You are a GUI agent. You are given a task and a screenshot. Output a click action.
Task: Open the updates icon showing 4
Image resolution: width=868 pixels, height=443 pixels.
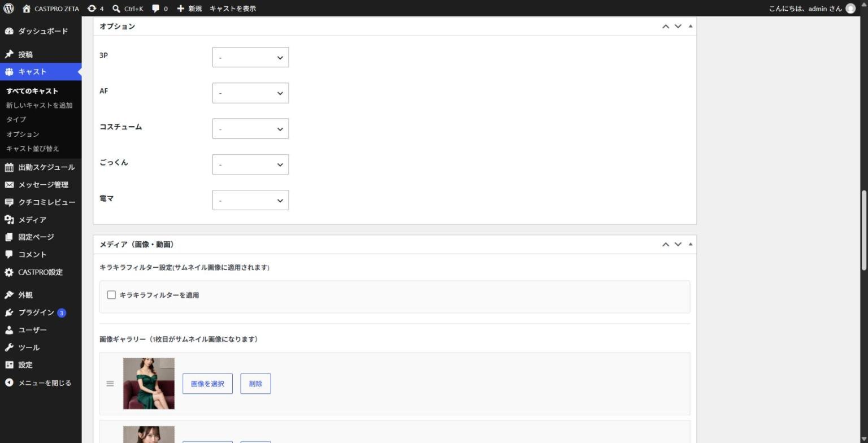point(92,8)
